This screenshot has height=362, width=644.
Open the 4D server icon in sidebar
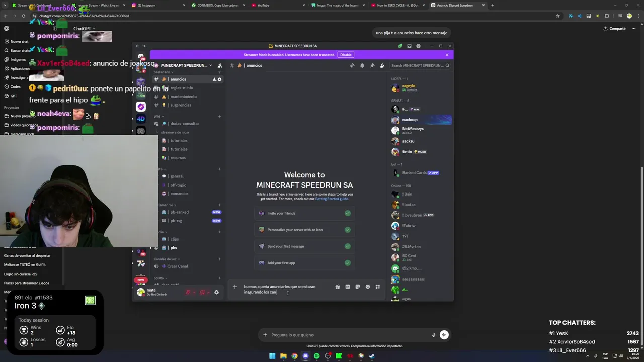(141, 119)
